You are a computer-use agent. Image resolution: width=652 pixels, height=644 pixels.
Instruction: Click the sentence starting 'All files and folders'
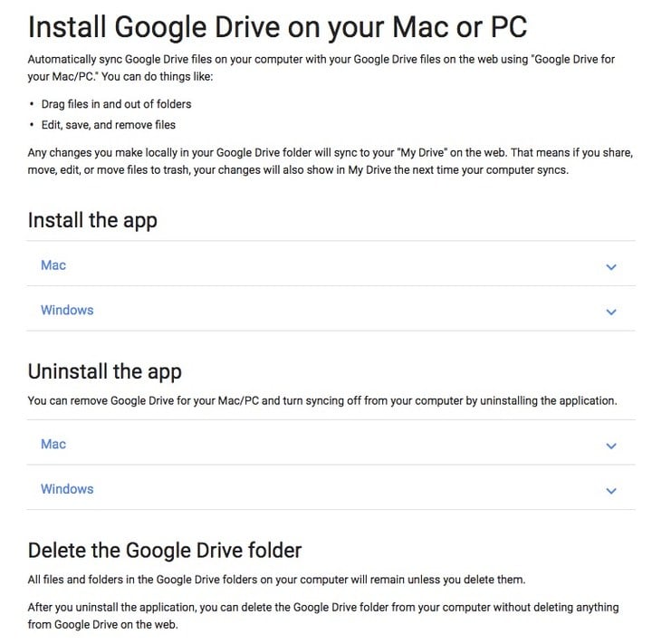coord(276,580)
